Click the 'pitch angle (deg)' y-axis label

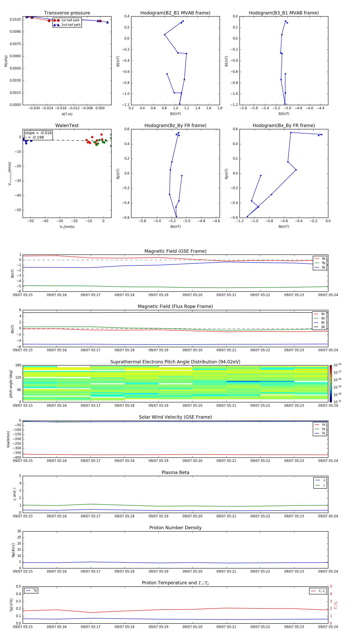[x=11, y=384]
